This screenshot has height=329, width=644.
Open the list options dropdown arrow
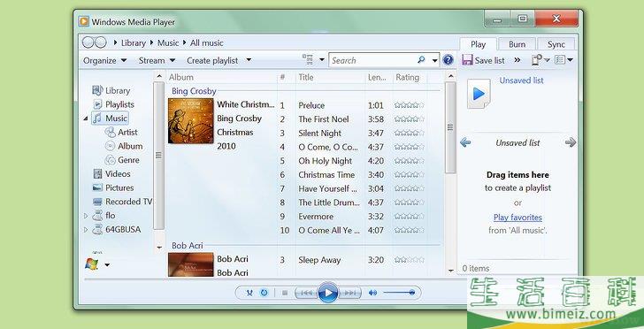click(x=570, y=60)
